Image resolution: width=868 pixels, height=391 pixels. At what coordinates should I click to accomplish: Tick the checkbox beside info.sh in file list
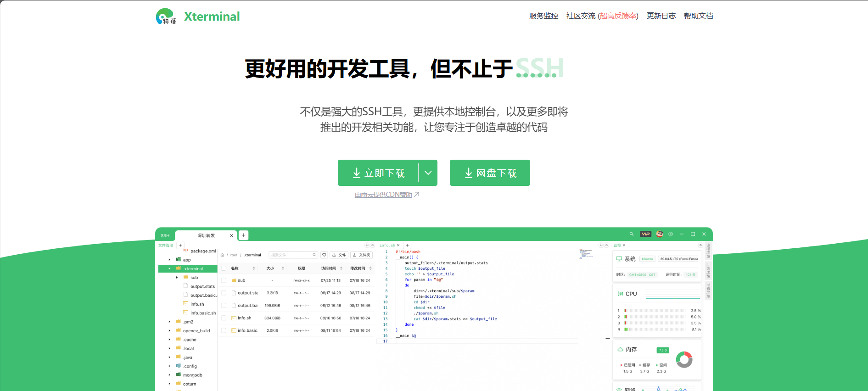tap(224, 318)
